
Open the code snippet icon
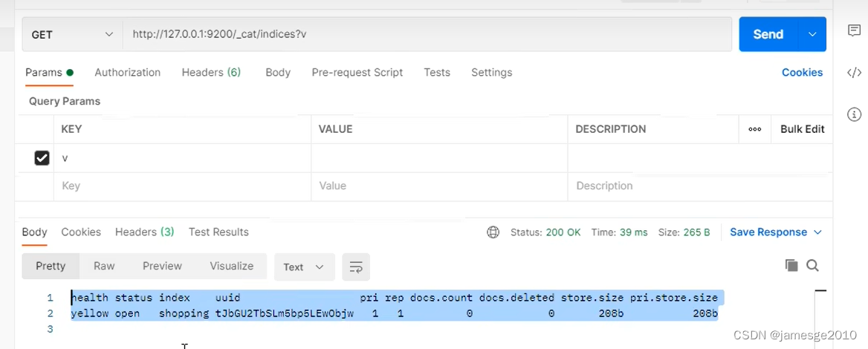(x=854, y=73)
